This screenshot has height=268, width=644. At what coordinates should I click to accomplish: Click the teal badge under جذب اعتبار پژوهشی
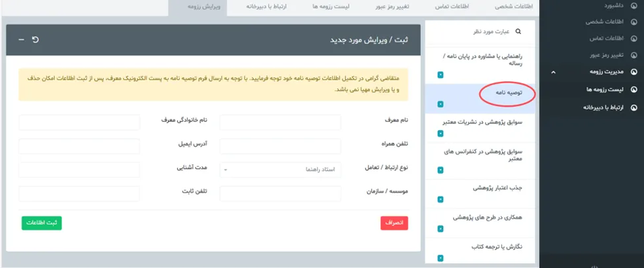[441, 200]
